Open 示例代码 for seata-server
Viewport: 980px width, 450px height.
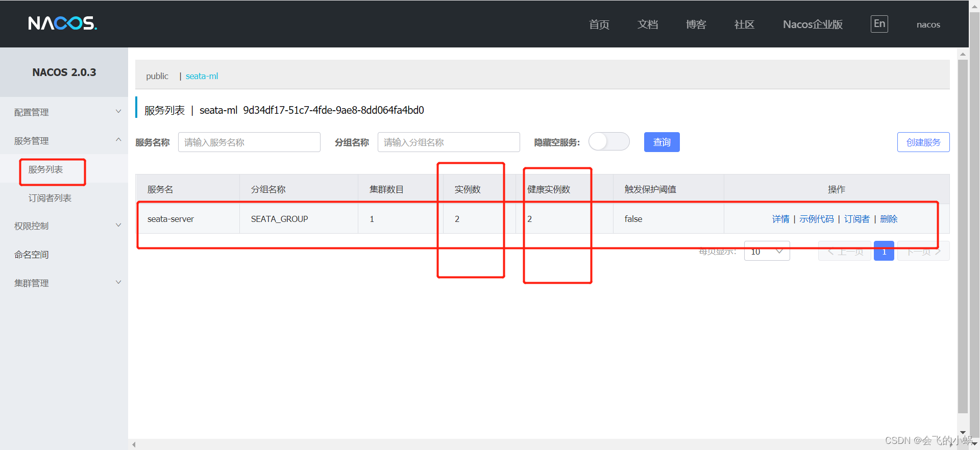click(x=816, y=219)
